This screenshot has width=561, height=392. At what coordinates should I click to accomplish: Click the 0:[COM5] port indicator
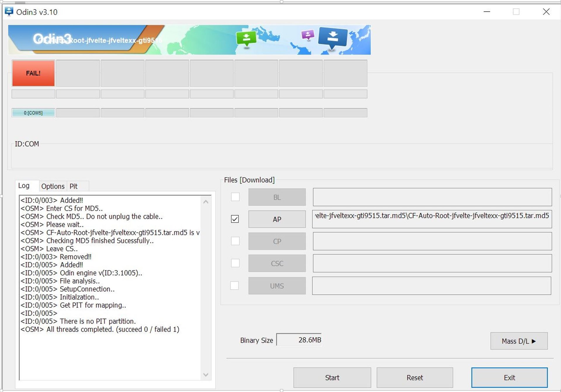[x=33, y=113]
